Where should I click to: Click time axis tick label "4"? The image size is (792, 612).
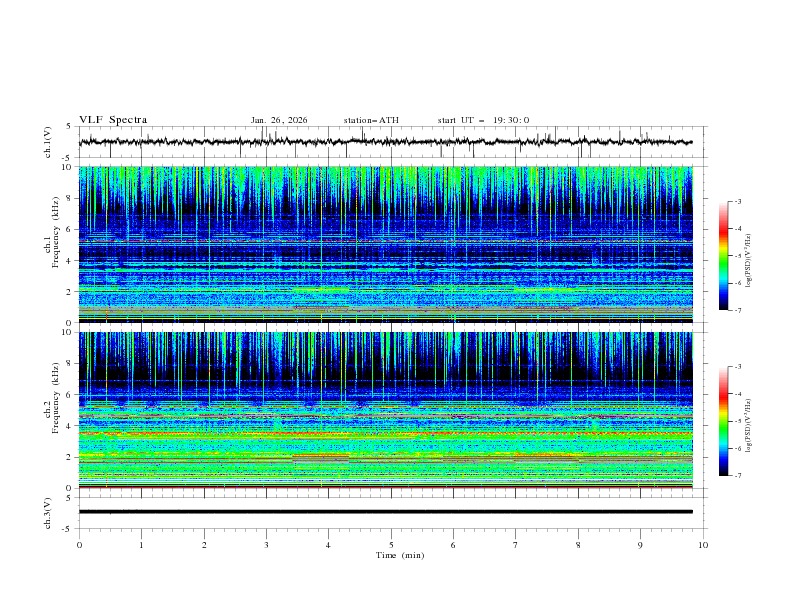(328, 545)
